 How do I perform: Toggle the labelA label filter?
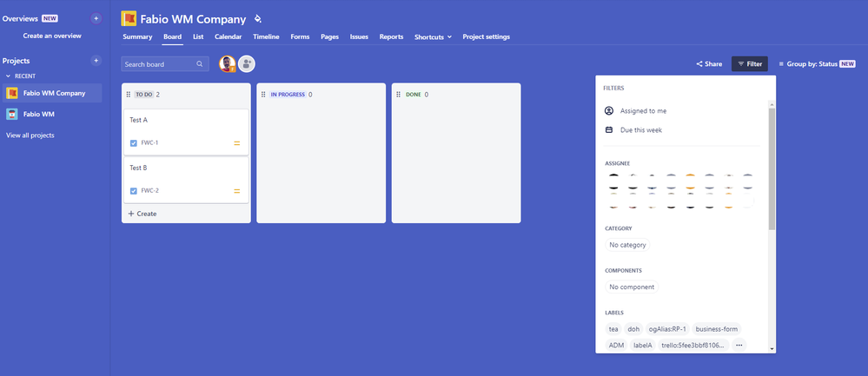[x=643, y=345]
